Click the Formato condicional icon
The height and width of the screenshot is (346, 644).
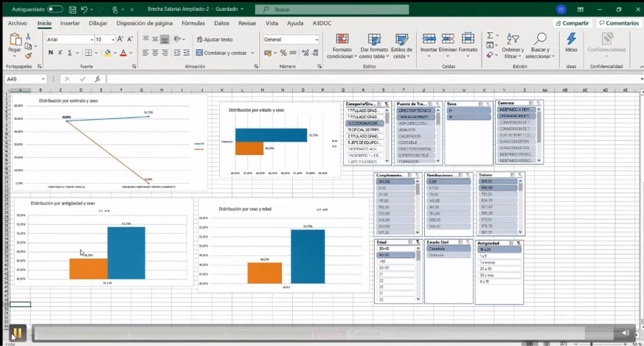point(343,39)
